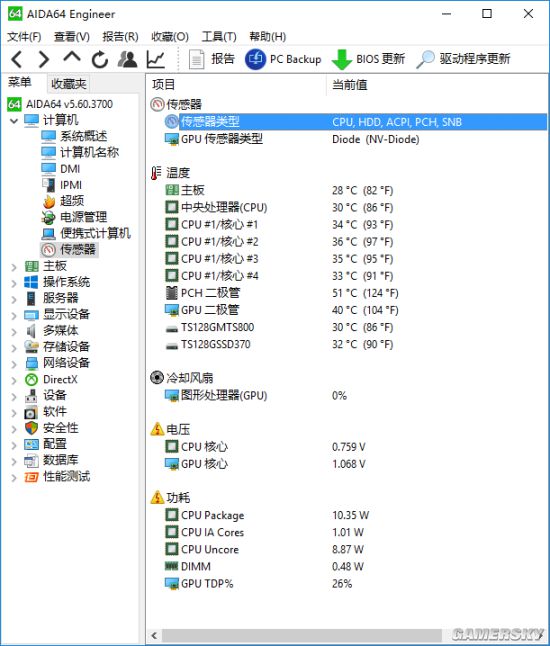The image size is (550, 646).
Task: Click the 配置 tree icon
Action: coord(31,445)
